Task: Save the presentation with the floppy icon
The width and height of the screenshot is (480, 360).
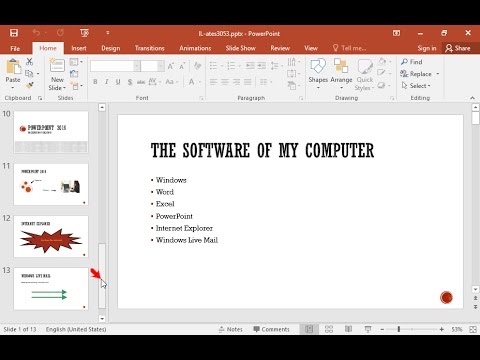Action: point(14,33)
